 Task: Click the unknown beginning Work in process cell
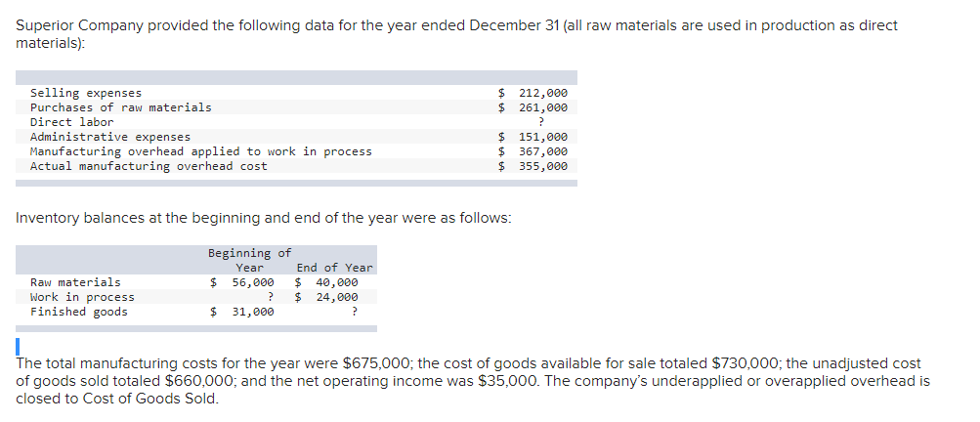tap(269, 297)
